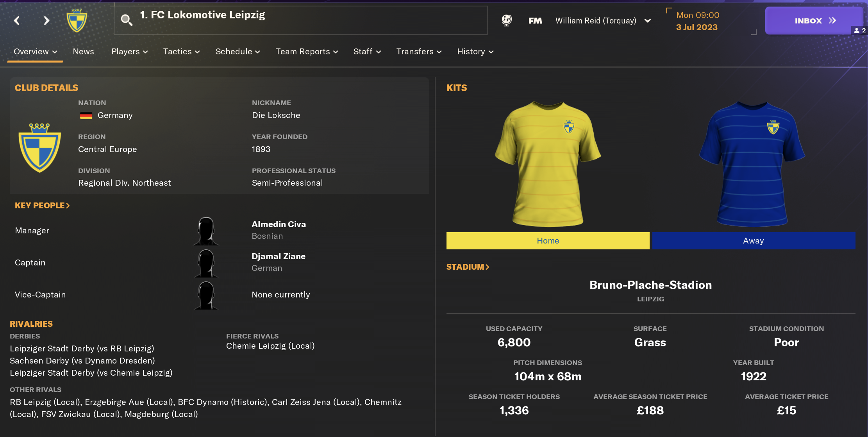Click the year built value 1922
Image resolution: width=868 pixels, height=437 pixels.
coord(754,376)
